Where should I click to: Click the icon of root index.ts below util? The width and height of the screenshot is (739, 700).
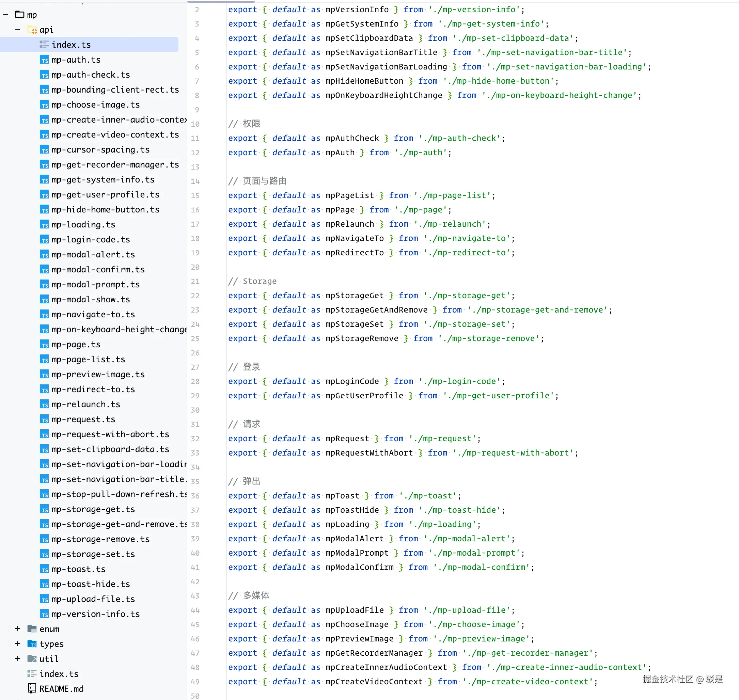coord(32,673)
